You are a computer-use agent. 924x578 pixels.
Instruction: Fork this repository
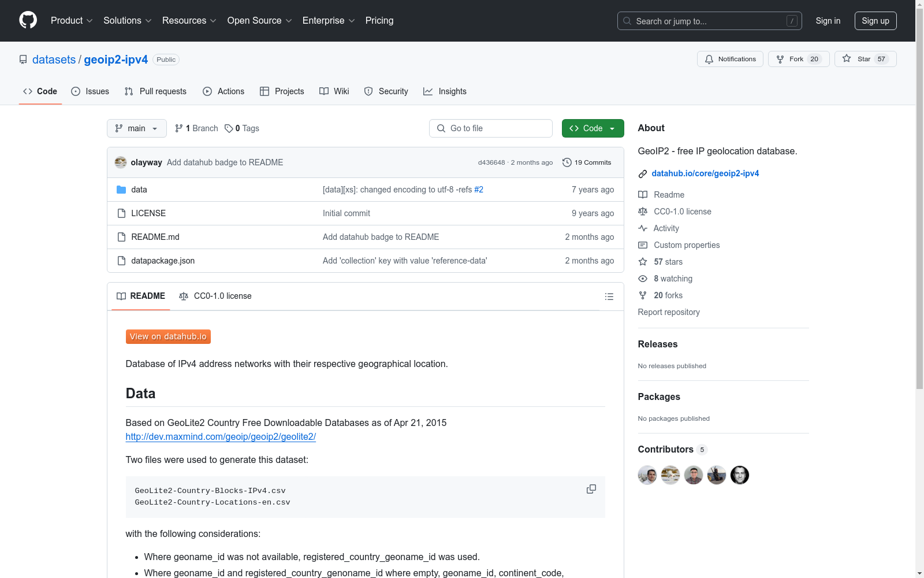click(798, 59)
